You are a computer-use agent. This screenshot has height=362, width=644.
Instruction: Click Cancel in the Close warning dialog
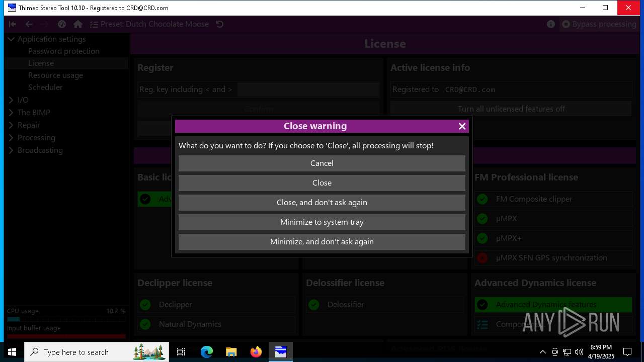click(x=322, y=163)
